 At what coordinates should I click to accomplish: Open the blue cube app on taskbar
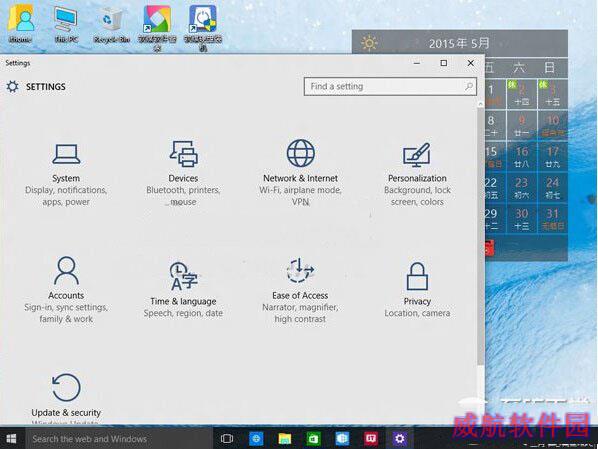342,439
